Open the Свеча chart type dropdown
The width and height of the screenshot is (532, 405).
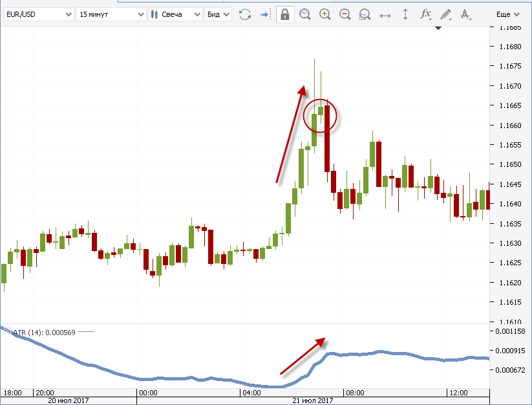coord(175,14)
